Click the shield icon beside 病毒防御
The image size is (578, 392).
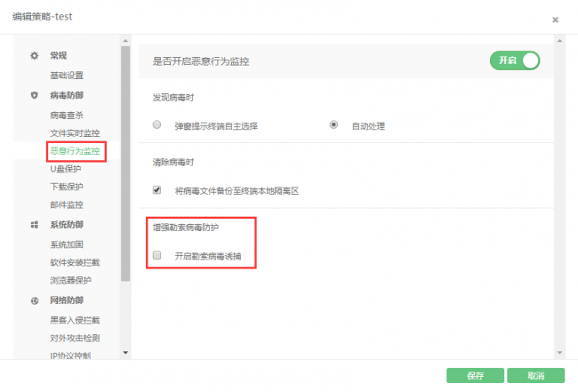point(35,95)
